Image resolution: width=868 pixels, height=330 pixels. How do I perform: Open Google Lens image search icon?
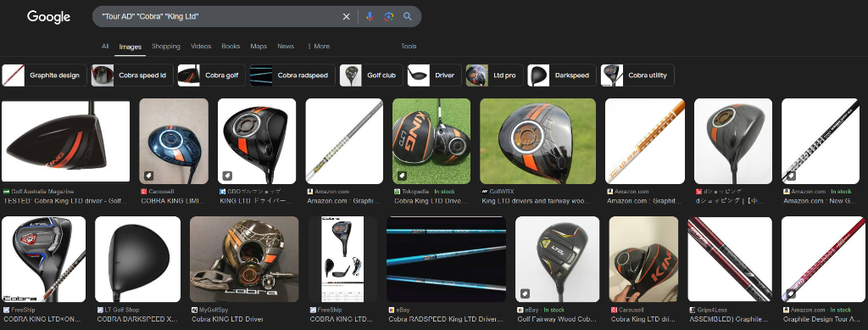click(388, 17)
